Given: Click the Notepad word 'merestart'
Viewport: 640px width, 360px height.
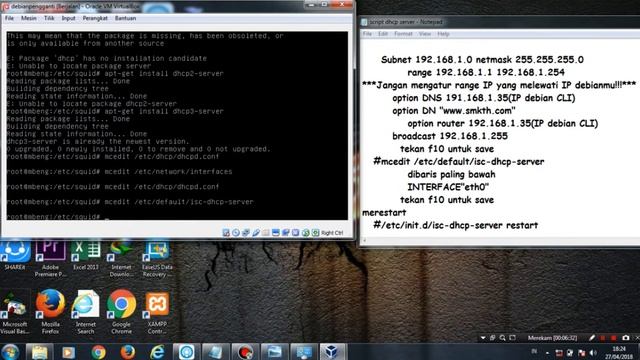Looking at the screenshot, I should [384, 213].
